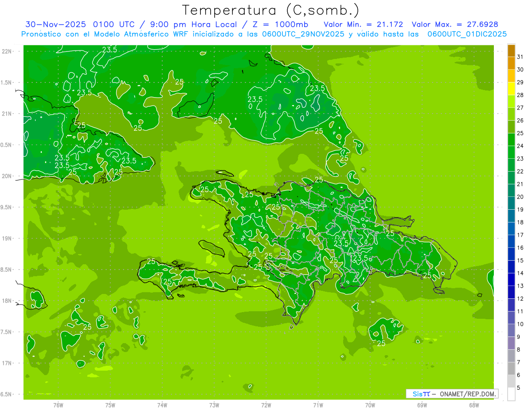The image size is (532, 411).
Task: Click the "8.5N" latitude axis label
Action: coord(7,270)
